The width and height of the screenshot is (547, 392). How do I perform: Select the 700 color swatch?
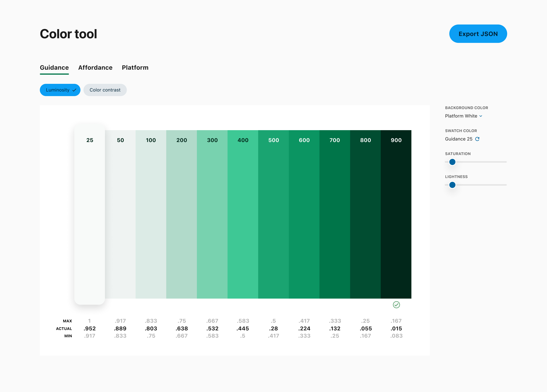coord(335,214)
